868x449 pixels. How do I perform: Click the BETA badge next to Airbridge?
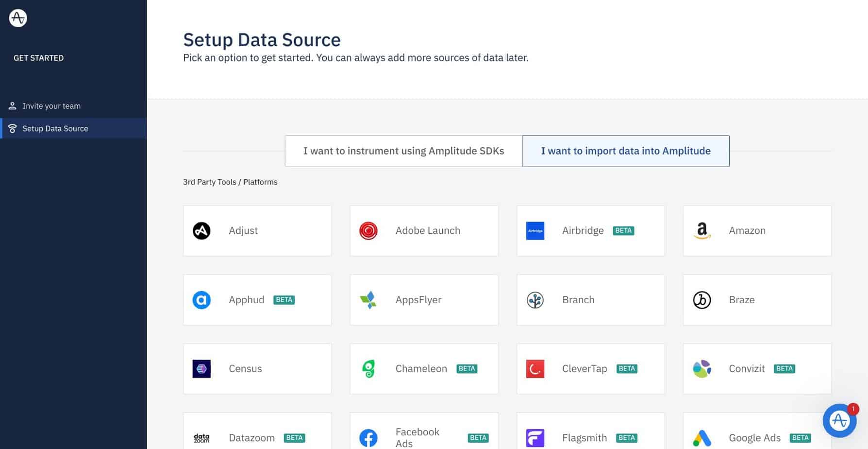tap(623, 231)
